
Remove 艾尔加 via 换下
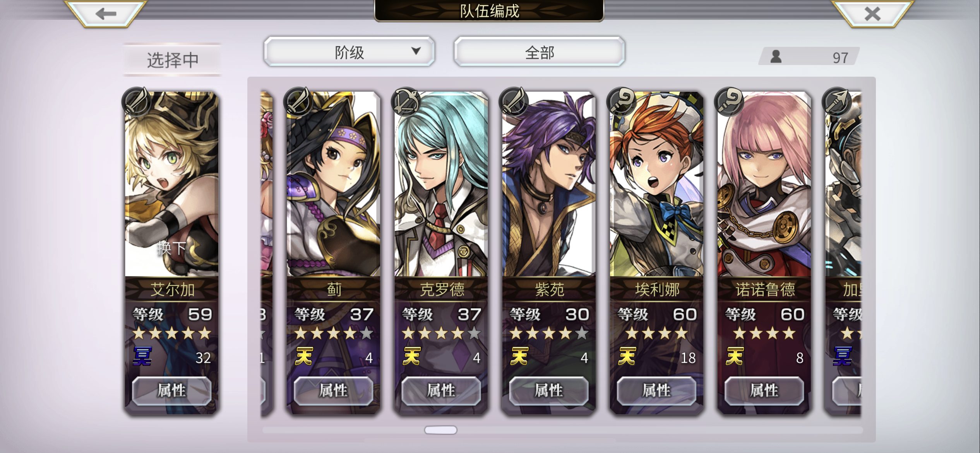pos(172,248)
